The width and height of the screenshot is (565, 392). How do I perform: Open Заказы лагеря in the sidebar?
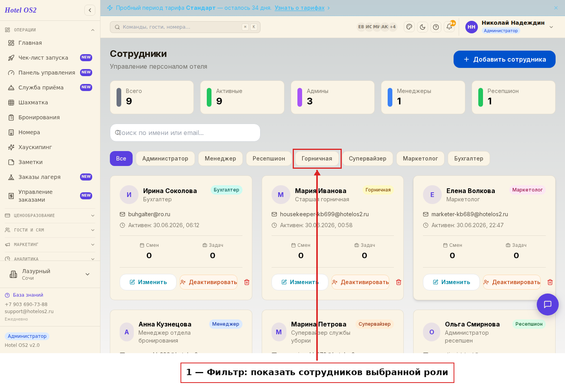[x=50, y=177]
